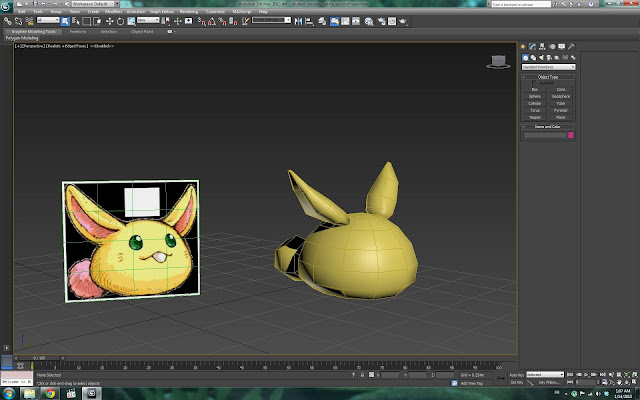The height and width of the screenshot is (400, 640).
Task: Click the pink object color swatch
Action: tap(571, 134)
